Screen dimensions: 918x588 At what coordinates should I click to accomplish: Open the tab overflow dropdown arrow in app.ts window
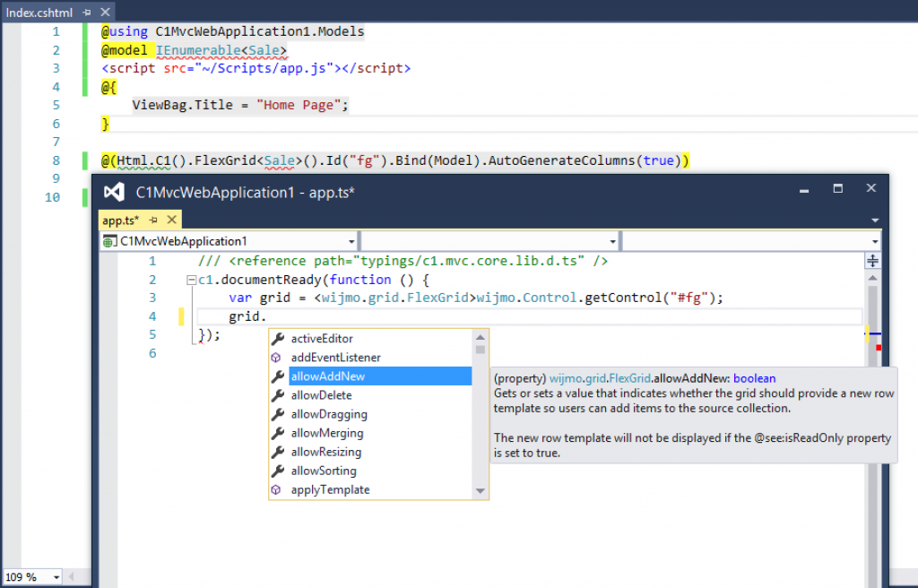(x=875, y=220)
